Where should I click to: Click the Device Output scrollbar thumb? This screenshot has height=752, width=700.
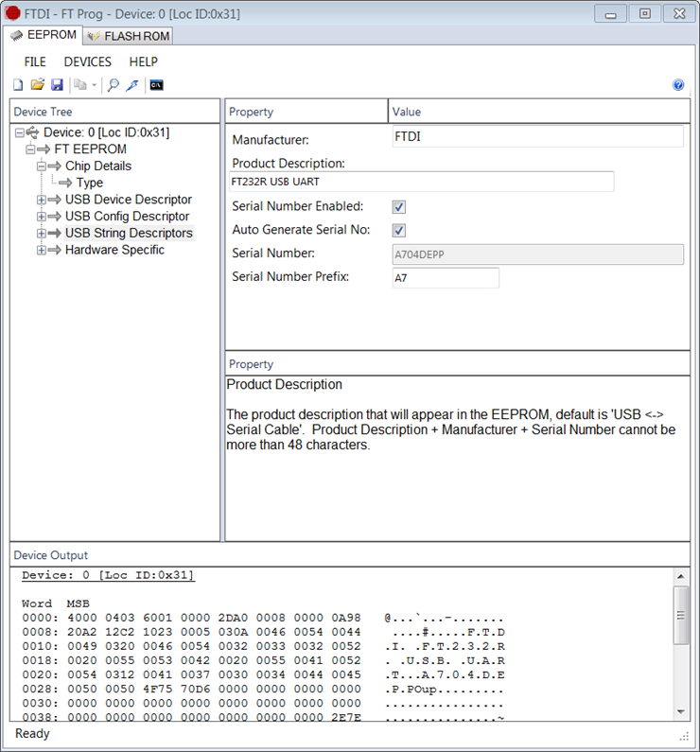(x=681, y=616)
